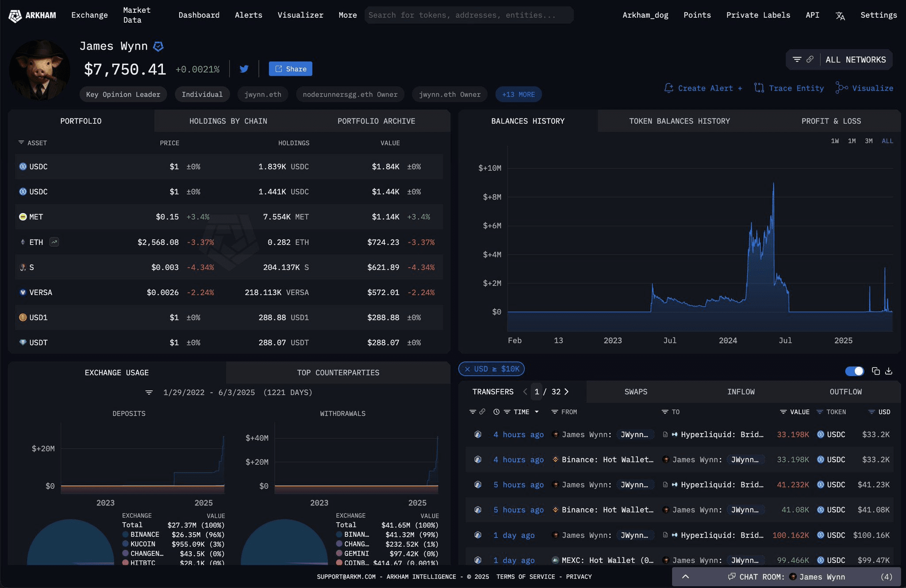This screenshot has width=906, height=588.
Task: Click the TOKEN column filter icon
Action: tap(819, 412)
